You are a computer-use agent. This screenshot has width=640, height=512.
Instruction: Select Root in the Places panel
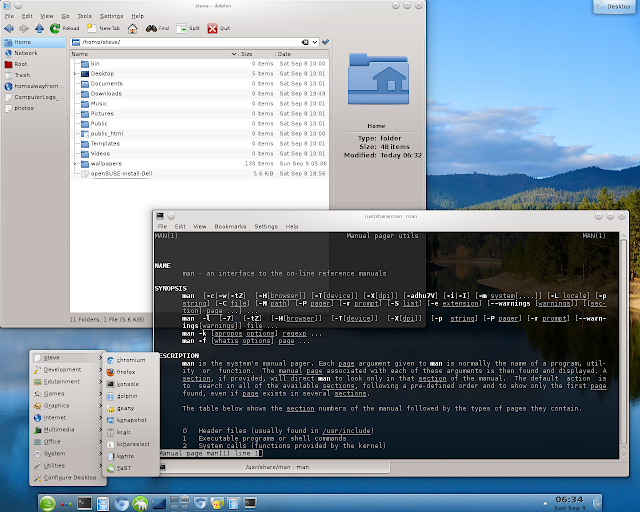[33, 64]
